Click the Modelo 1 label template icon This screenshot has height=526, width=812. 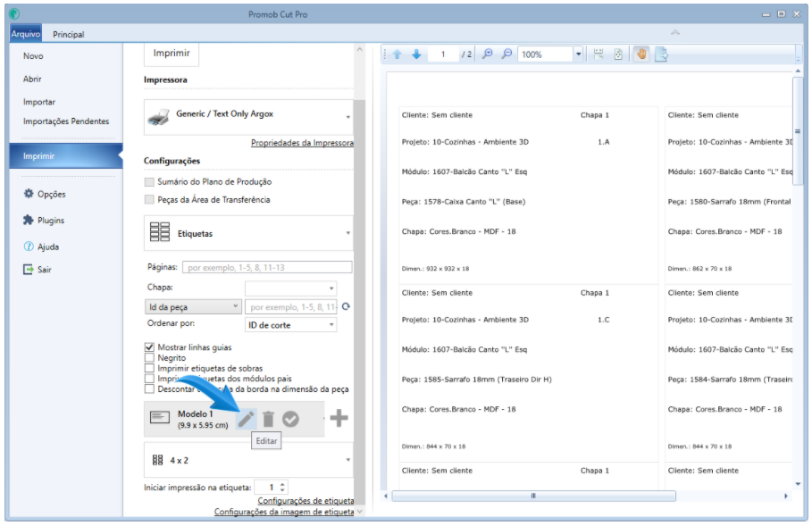[160, 417]
